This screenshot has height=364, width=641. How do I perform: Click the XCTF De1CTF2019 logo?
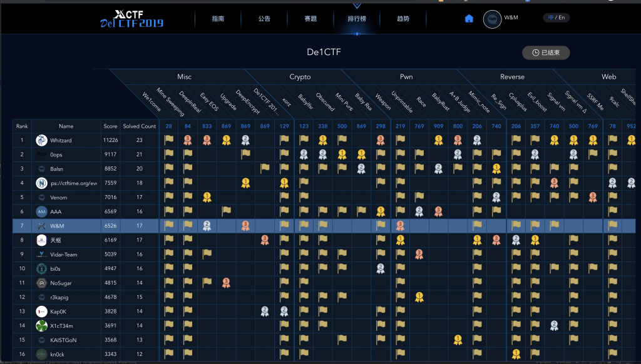click(131, 19)
